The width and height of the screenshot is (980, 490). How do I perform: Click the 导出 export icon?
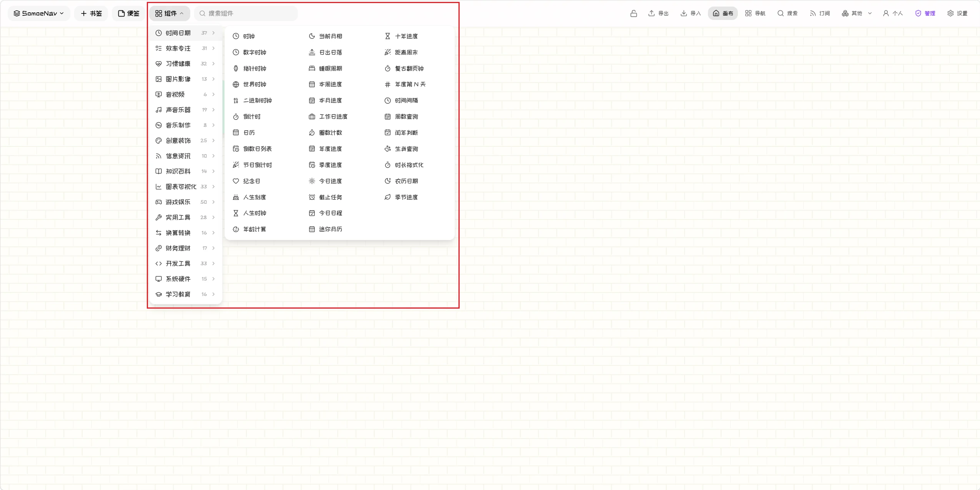(651, 13)
